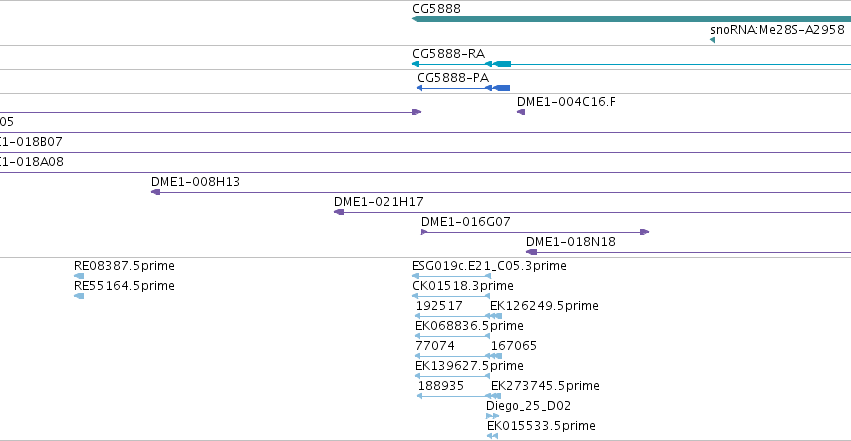Open the EK068836.5prime feature label
The width and height of the screenshot is (851, 441).
(469, 326)
